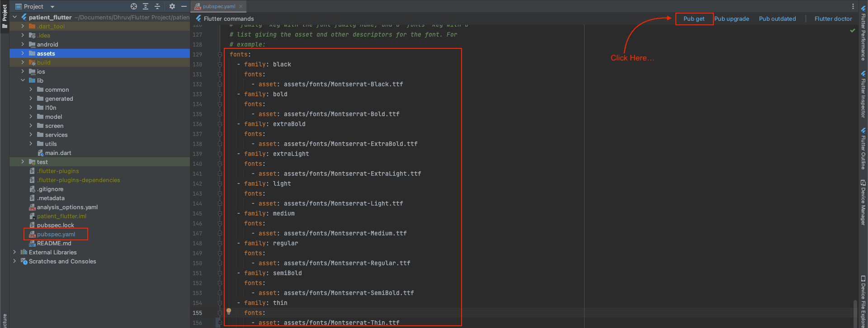Screen dimensions: 868x328
Task: Click Expand All icon in Project panel
Action: 146,6
